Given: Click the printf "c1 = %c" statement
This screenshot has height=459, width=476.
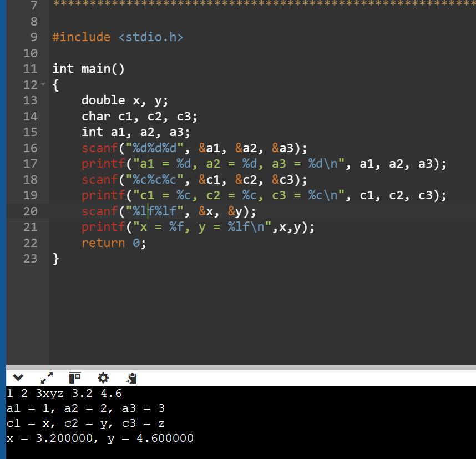Looking at the screenshot, I should click(264, 195).
